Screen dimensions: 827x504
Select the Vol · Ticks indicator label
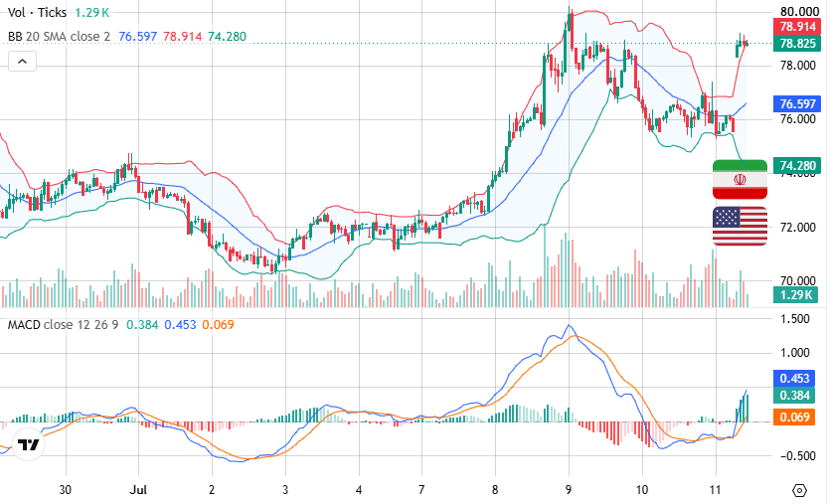[37, 12]
